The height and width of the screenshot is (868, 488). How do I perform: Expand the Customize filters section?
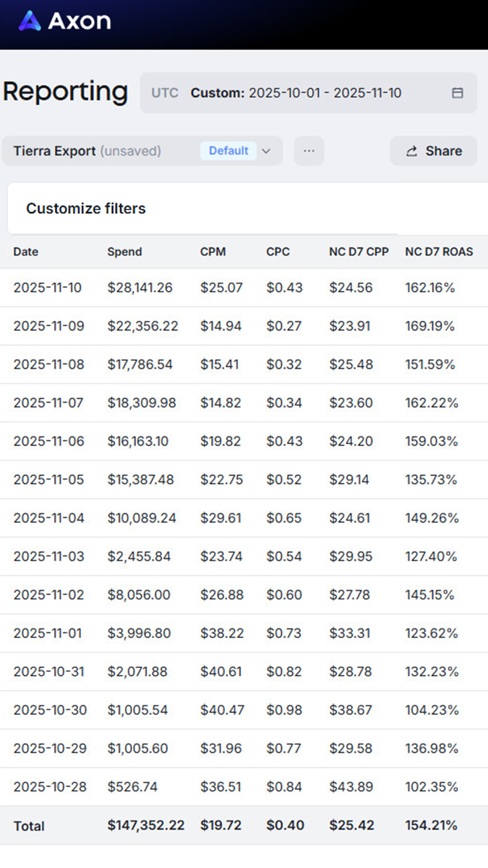pos(86,208)
